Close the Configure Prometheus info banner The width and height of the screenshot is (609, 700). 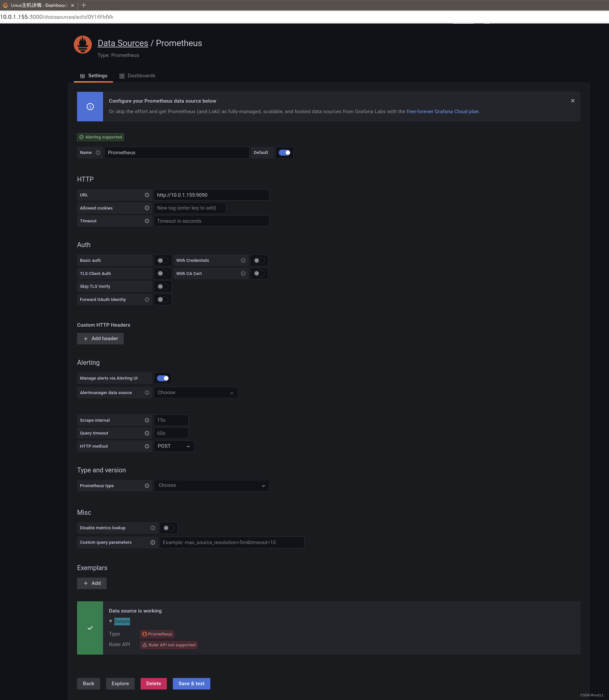click(573, 101)
